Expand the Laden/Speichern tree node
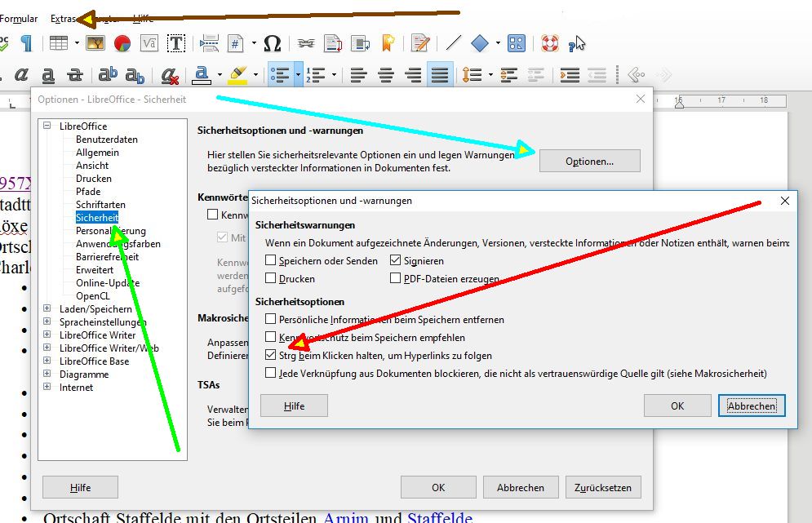Screen dimensions: 812x523 [x=47, y=308]
